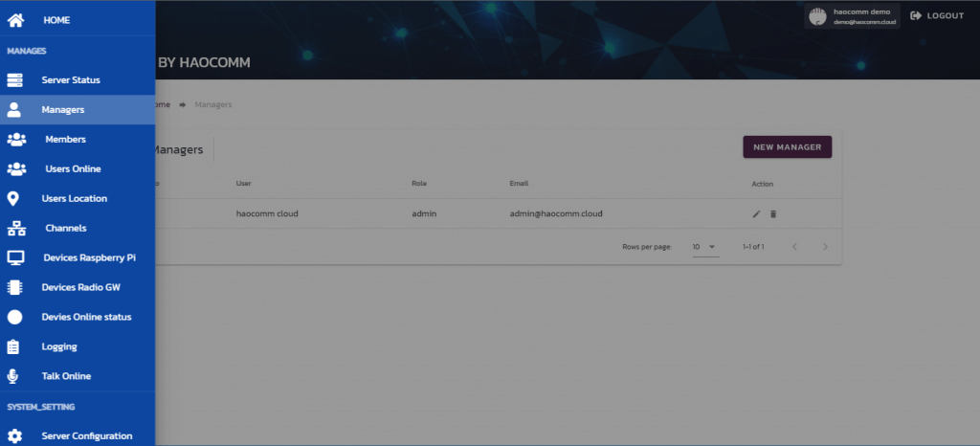The image size is (980, 446).
Task: Click the Managers breadcrumb text
Action: (213, 104)
